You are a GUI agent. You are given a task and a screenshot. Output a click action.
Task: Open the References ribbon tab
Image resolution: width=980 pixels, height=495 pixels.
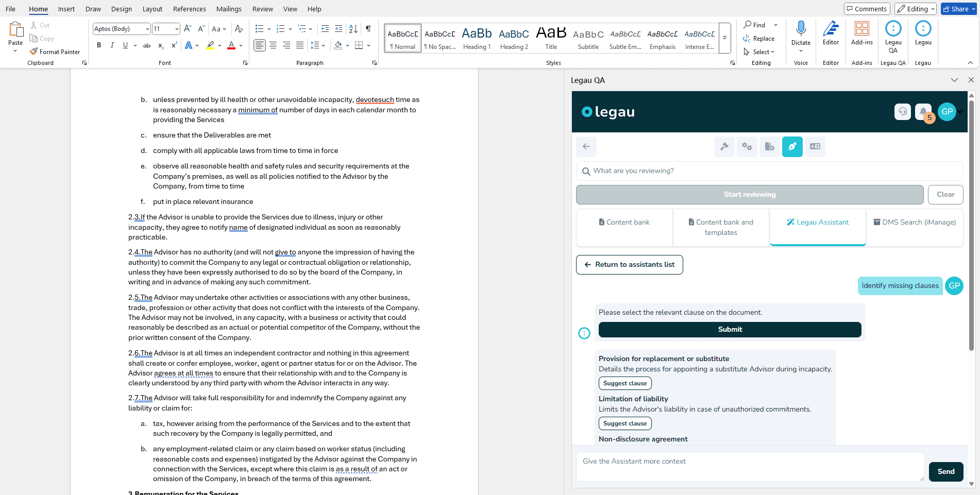click(x=189, y=9)
